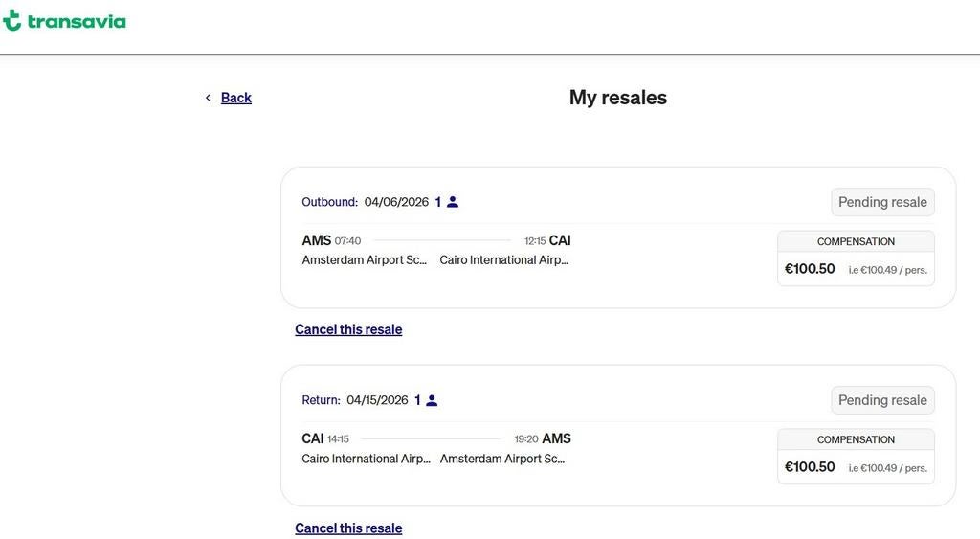Click per-person €100.49 note on Return card
This screenshot has height=539, width=980.
(x=887, y=468)
